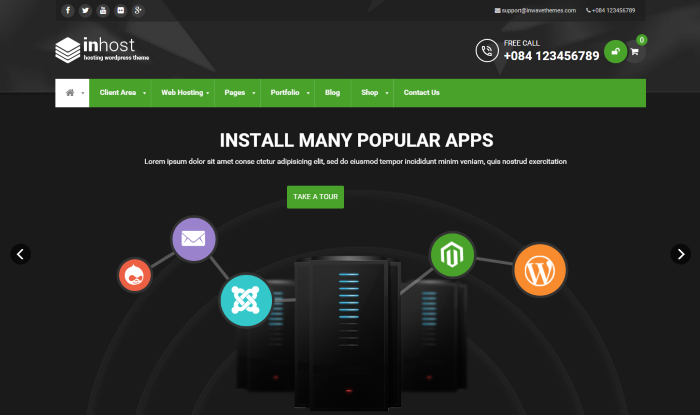This screenshot has width=700, height=415.
Task: Click the green Magento app icon
Action: pyautogui.click(x=452, y=255)
